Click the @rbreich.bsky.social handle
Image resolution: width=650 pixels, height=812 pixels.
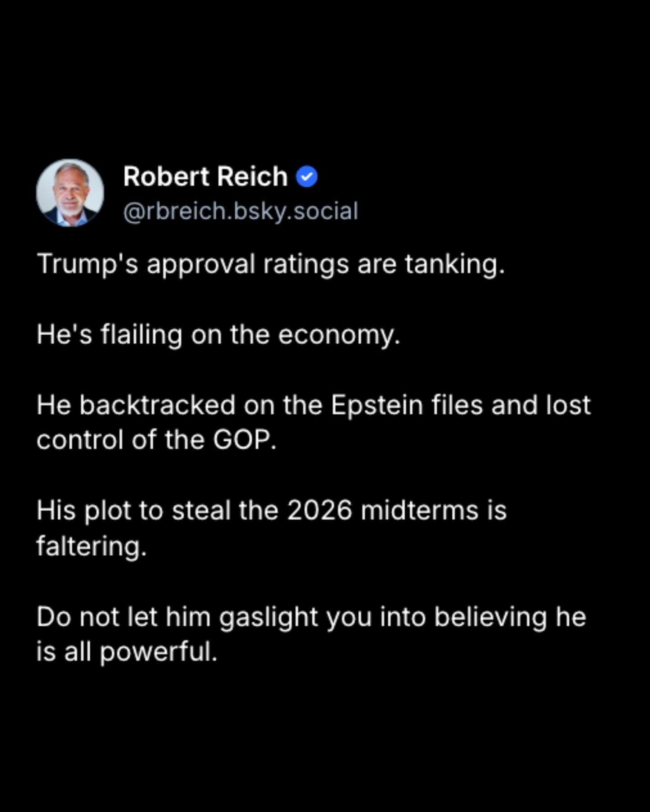(241, 211)
